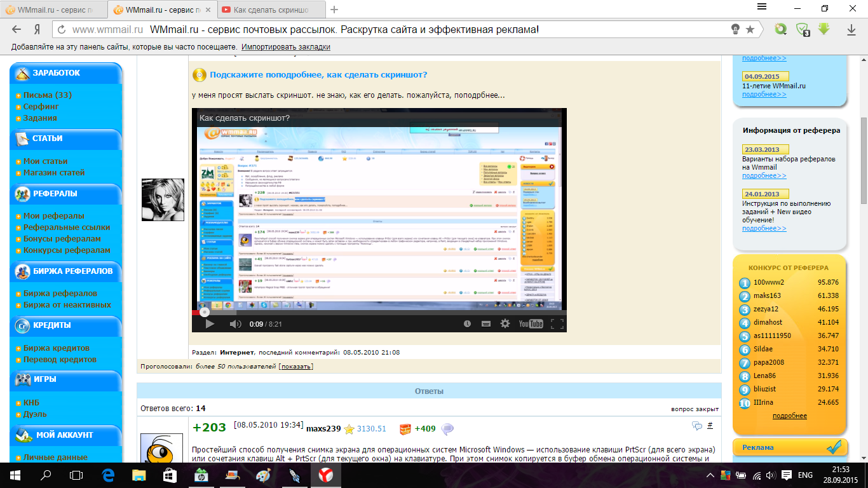Open the РЕФЕРАЛЫ sidebar section
This screenshot has width=868, height=488.
tap(66, 194)
